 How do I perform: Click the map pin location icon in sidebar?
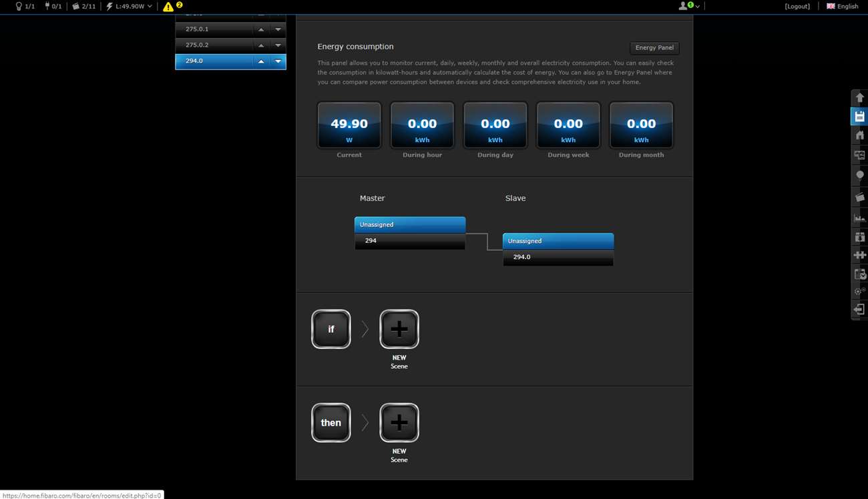(859, 175)
